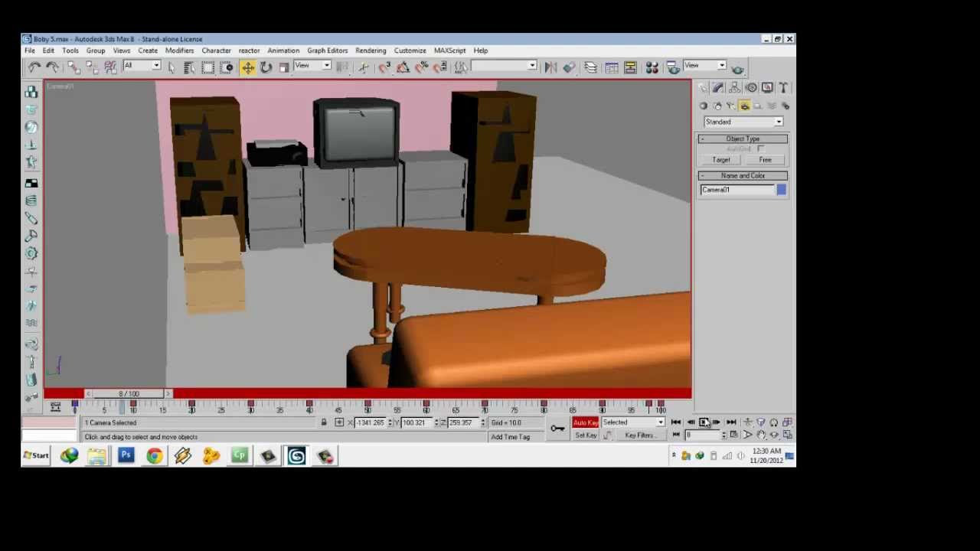The height and width of the screenshot is (551, 980).
Task: Toggle Set Key mode
Action: 586,435
